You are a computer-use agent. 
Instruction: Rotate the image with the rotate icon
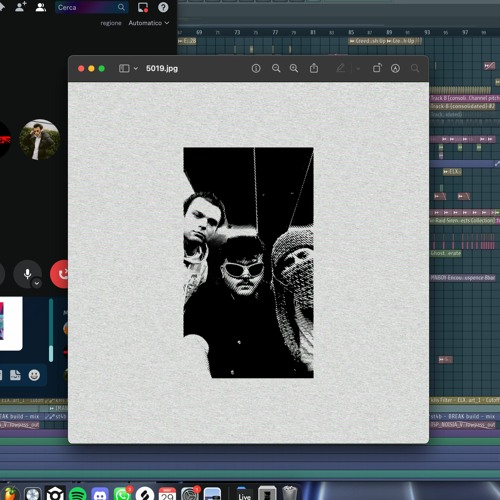(377, 68)
